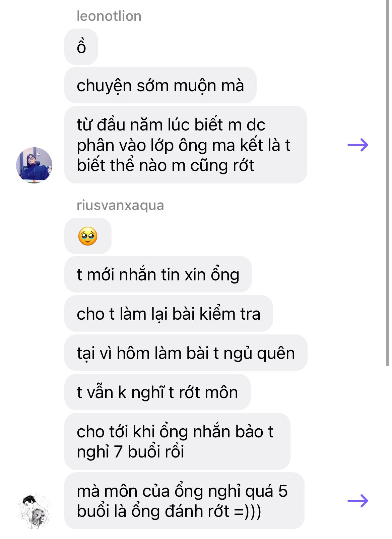
Task: Open the leonotlion username label
Action: point(109,16)
